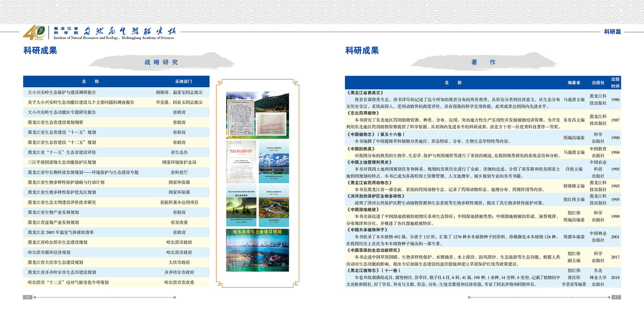Click the 40th anniversary logo emblem

pos(34,33)
